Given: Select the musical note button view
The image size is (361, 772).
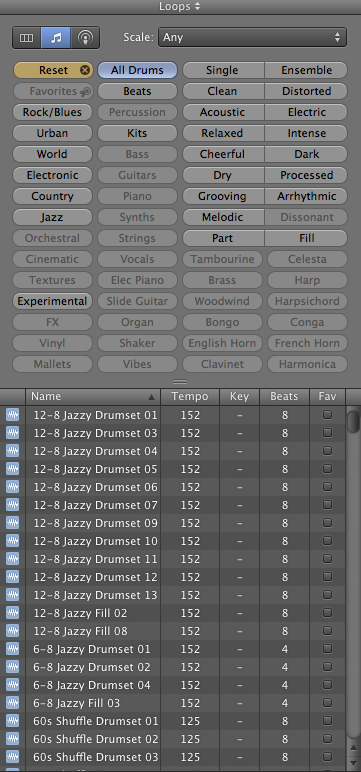Looking at the screenshot, I should pyautogui.click(x=56, y=38).
